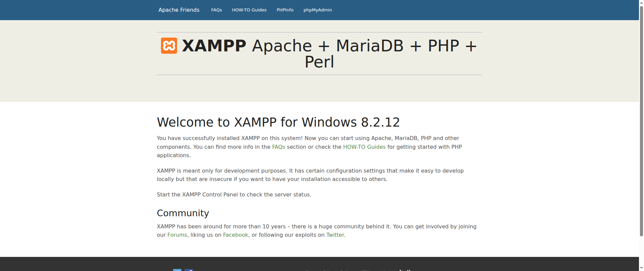
Task: Open FAQs in the top navigation bar
Action: pyautogui.click(x=216, y=10)
